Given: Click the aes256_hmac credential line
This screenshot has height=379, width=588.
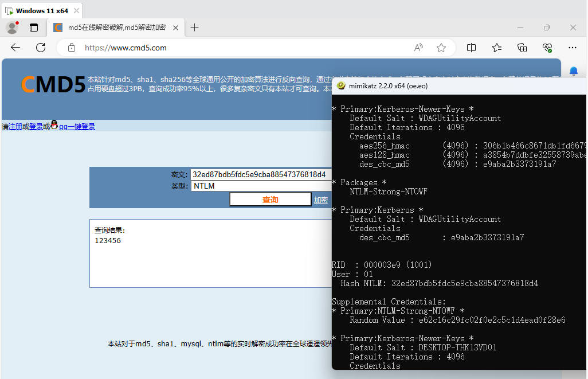Looking at the screenshot, I should point(472,146).
